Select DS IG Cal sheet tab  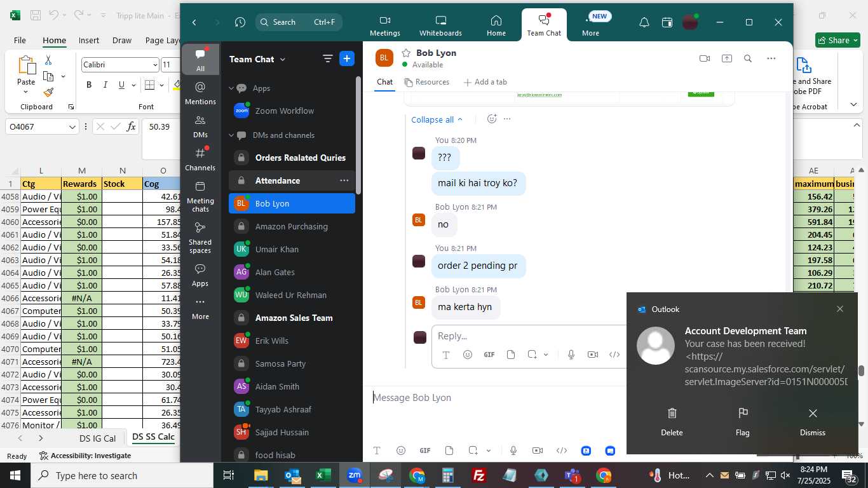coord(97,438)
